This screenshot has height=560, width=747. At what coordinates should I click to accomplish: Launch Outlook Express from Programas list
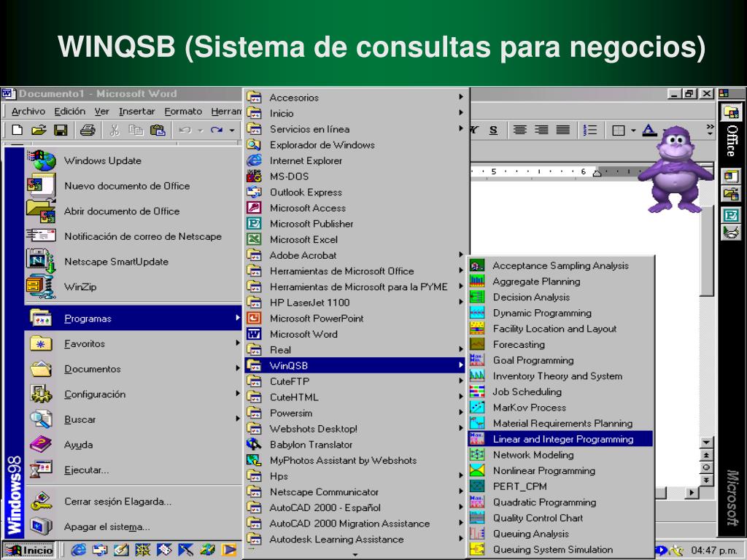355,192
